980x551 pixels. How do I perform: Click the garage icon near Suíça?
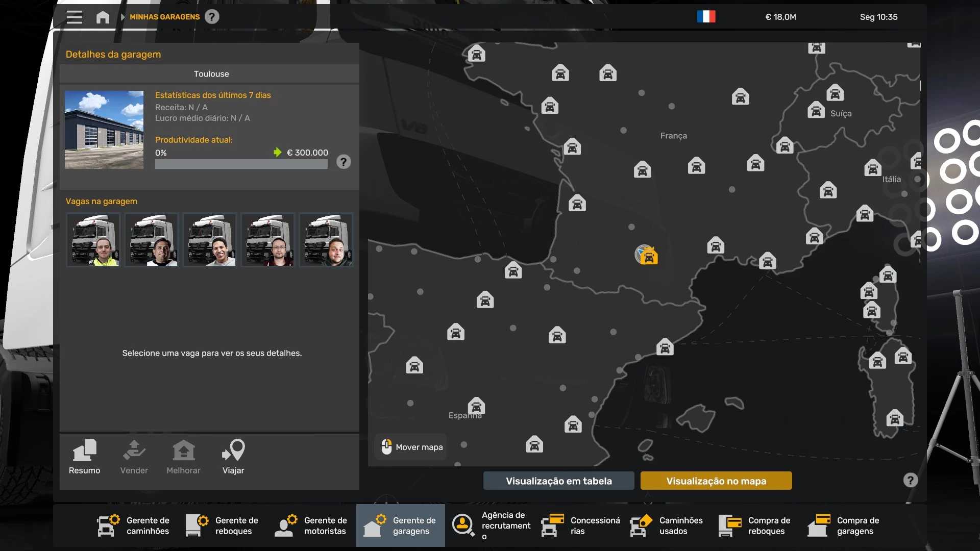tap(816, 110)
